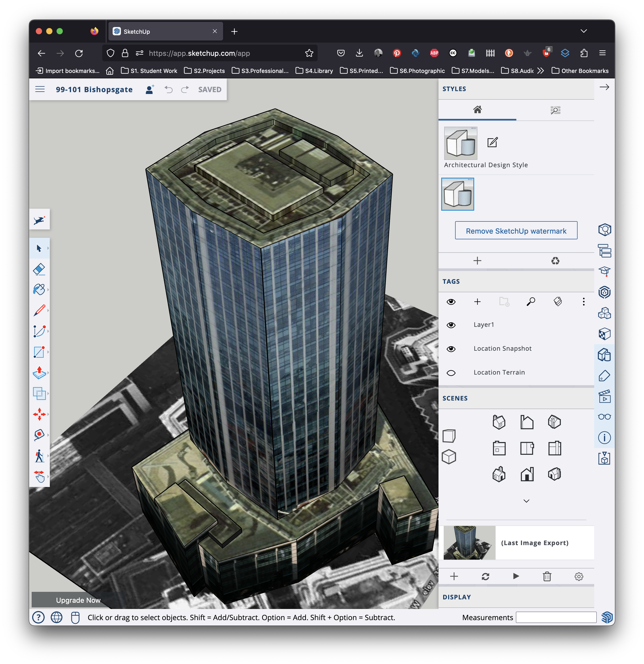Open the Model Info panel icon
The image size is (644, 664).
tap(604, 438)
